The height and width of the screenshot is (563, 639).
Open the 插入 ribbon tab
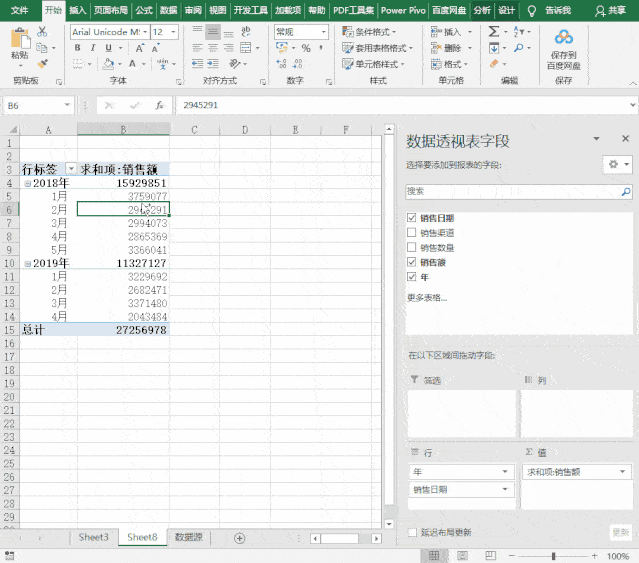pyautogui.click(x=78, y=9)
